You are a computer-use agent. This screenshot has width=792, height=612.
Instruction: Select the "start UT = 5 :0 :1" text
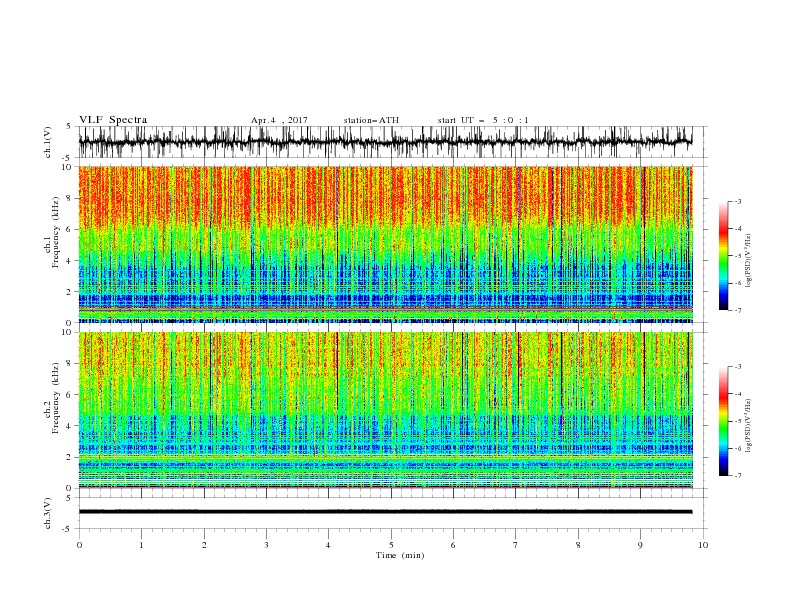tap(483, 120)
